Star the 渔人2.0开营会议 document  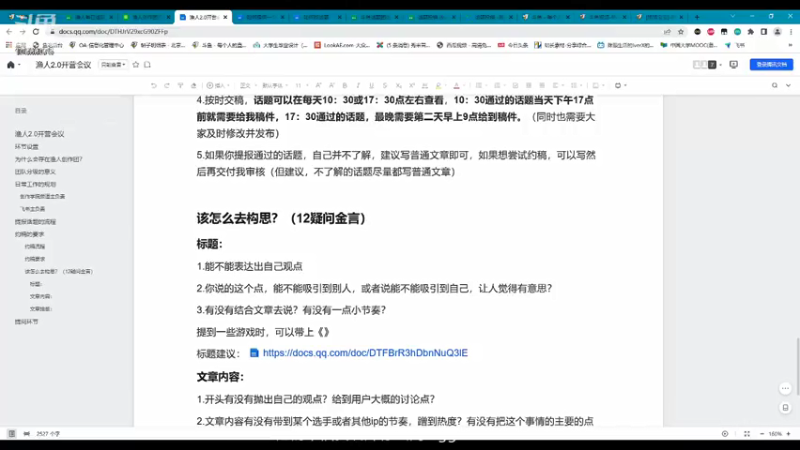tap(136, 65)
